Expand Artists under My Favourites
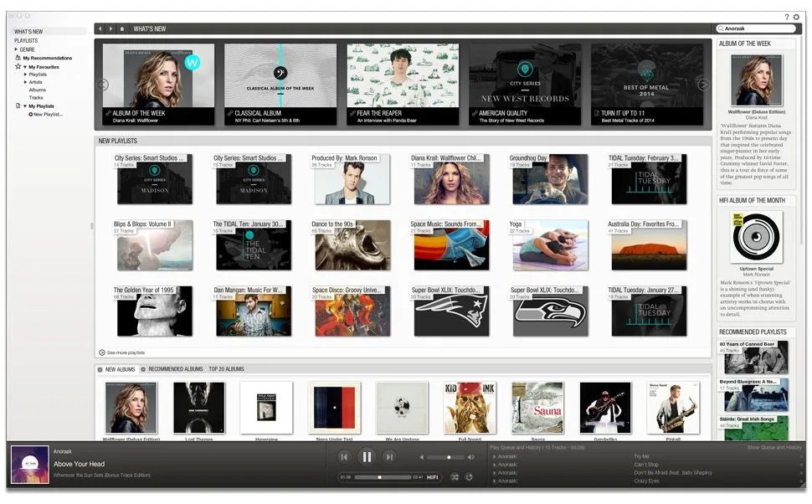The image size is (812, 504). pyautogui.click(x=25, y=82)
